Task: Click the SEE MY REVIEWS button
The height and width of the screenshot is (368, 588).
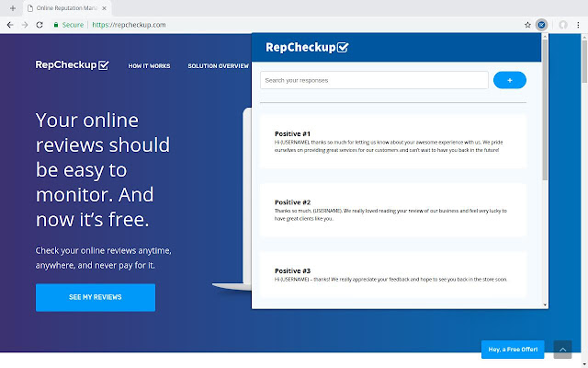Action: [96, 297]
